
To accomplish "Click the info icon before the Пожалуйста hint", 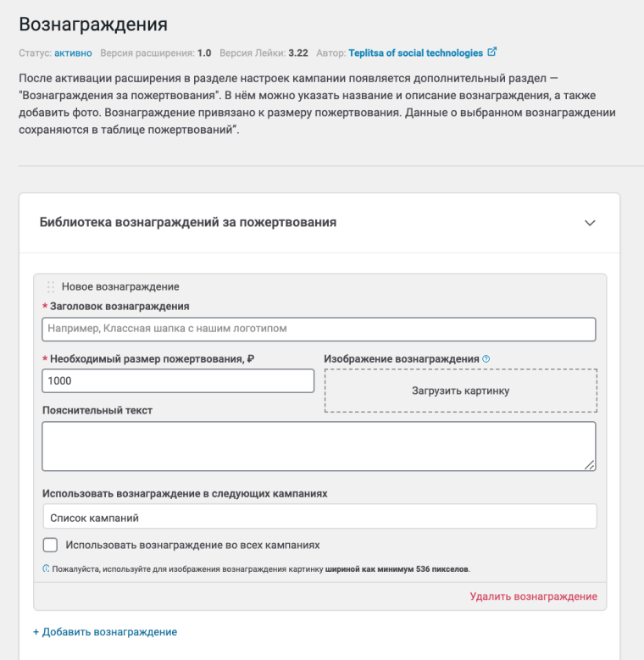I will click(46, 568).
